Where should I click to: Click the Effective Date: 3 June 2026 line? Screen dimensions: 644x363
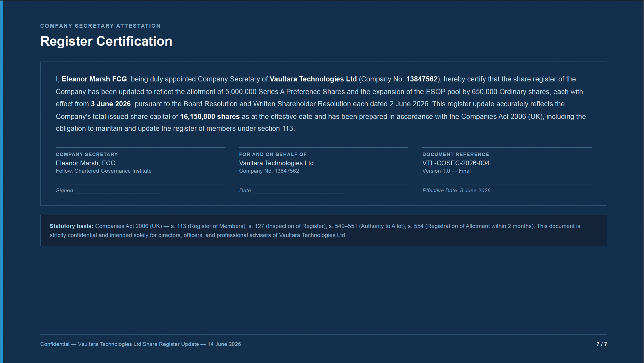[456, 191]
